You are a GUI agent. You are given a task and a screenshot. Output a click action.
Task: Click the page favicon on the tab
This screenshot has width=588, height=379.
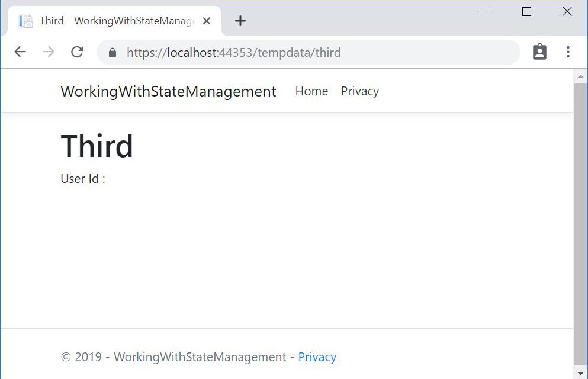tap(25, 21)
